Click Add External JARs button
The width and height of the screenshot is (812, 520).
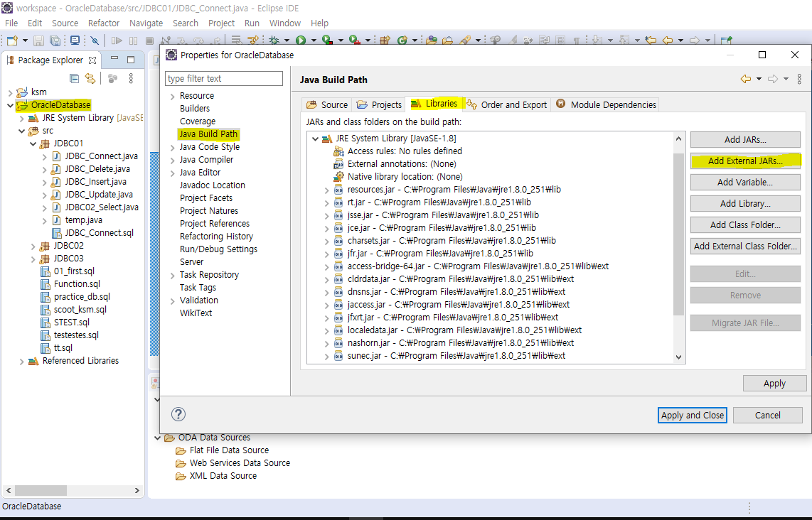745,161
